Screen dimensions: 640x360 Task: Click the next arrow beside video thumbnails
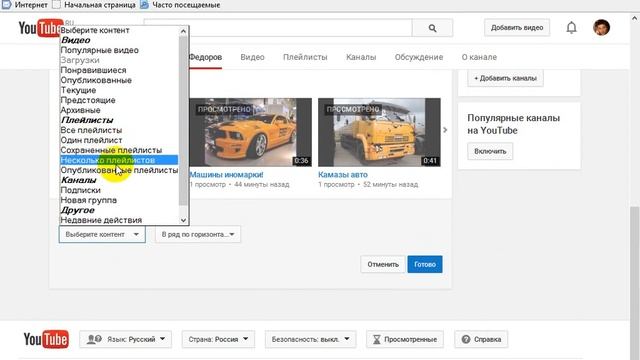445,130
